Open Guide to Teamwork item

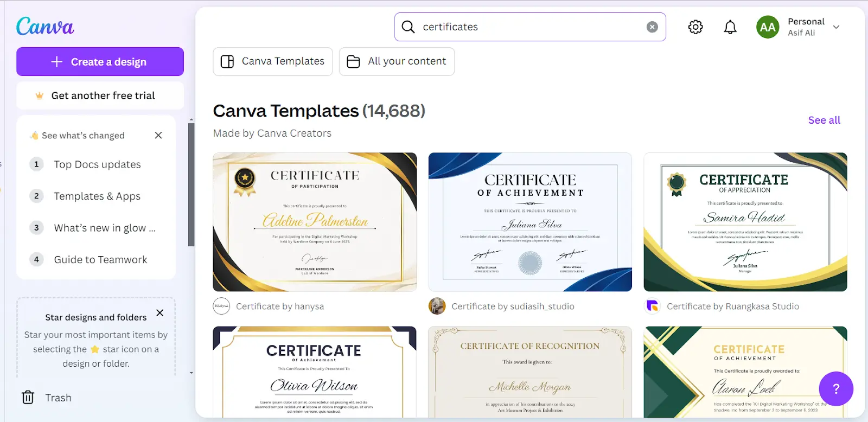[x=100, y=259]
